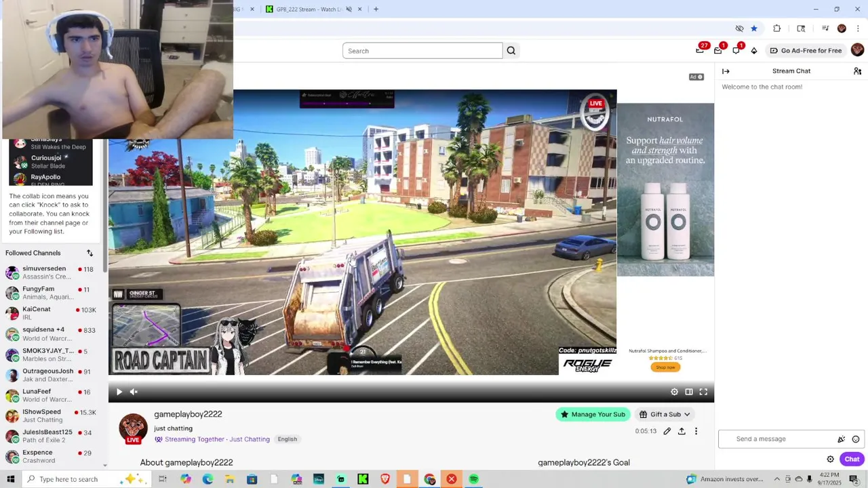Open the mail notifications icon
The image size is (868, 488).
pos(719,50)
